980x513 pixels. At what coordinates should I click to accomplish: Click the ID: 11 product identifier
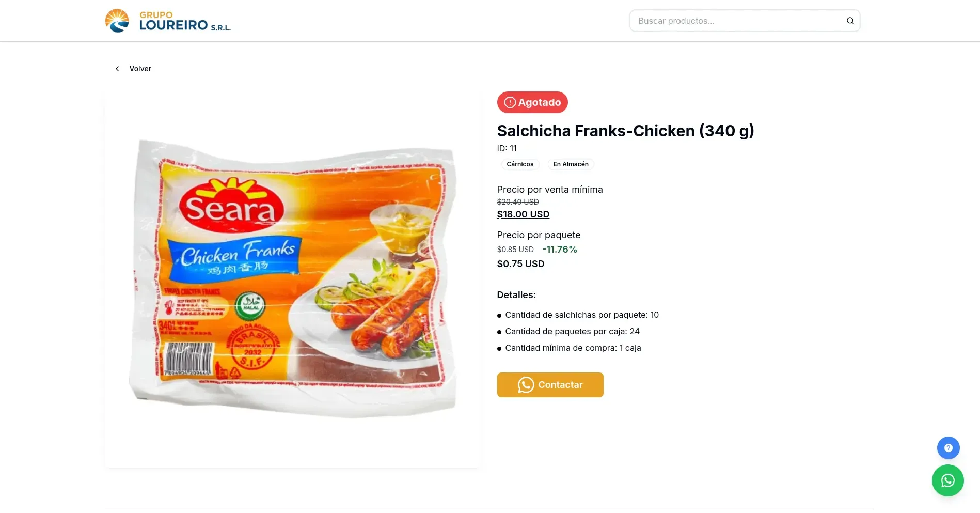pyautogui.click(x=507, y=148)
